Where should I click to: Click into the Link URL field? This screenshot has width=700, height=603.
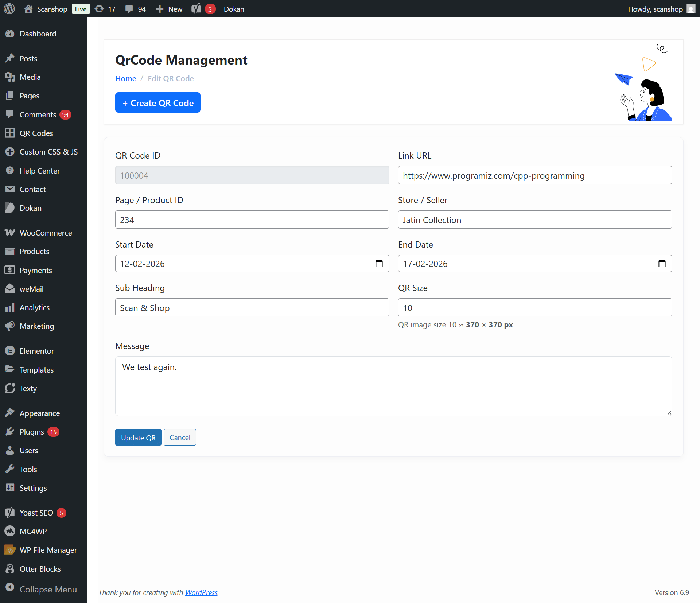(535, 175)
